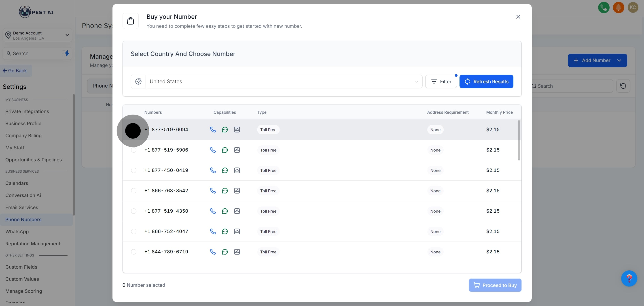The height and width of the screenshot is (306, 644).
Task: Click the number list vertical scrollbar
Action: point(519,140)
